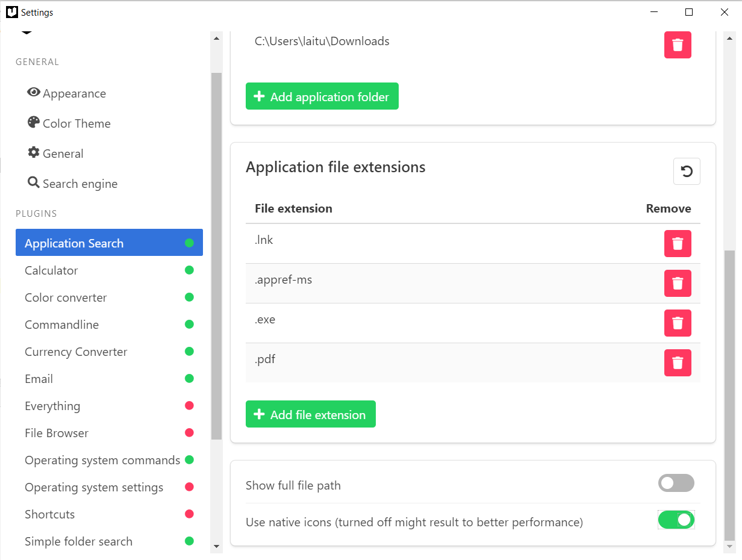Turn off Use native icons toggle
This screenshot has height=560, width=742.
coord(676,520)
